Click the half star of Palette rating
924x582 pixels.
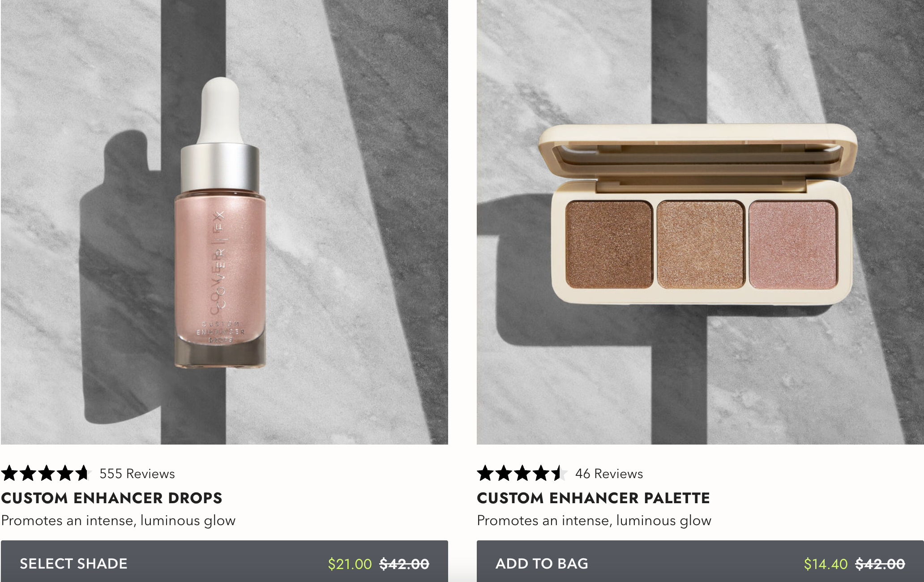pyautogui.click(x=559, y=473)
